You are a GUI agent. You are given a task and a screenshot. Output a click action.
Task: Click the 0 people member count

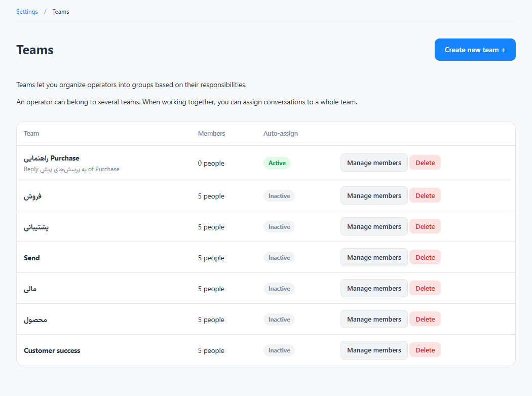[x=211, y=163]
